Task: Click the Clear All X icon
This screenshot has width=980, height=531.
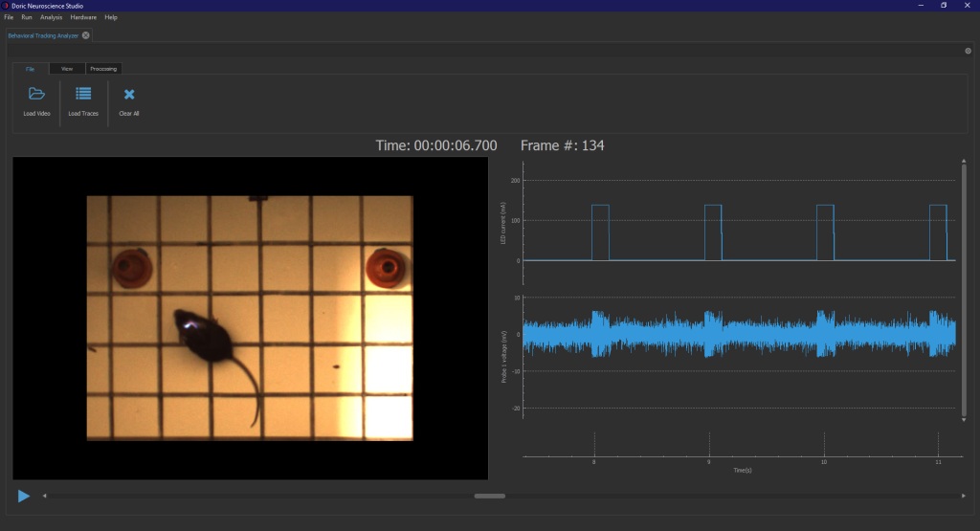Action: 129,94
